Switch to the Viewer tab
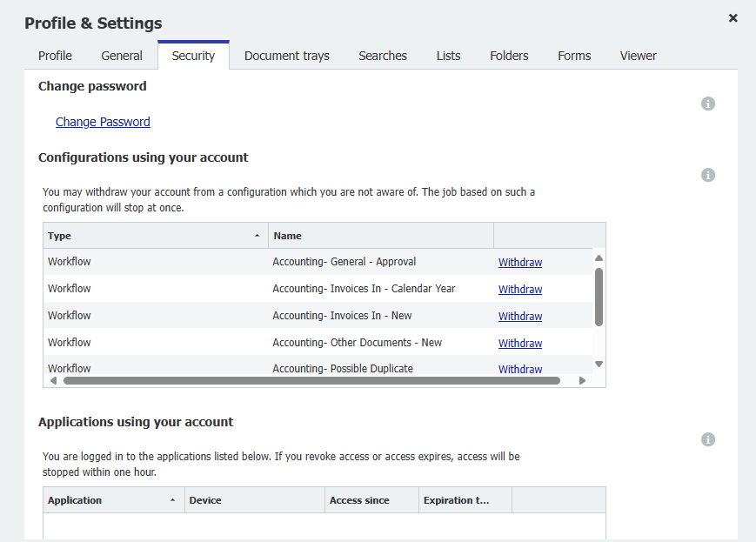 [x=638, y=55]
